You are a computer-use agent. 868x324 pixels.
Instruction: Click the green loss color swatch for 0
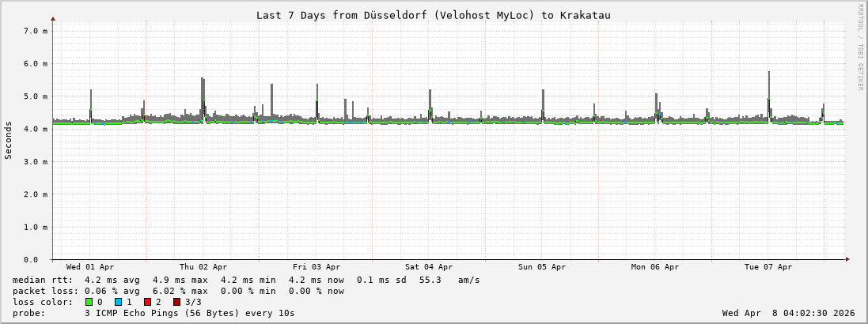pos(89,302)
